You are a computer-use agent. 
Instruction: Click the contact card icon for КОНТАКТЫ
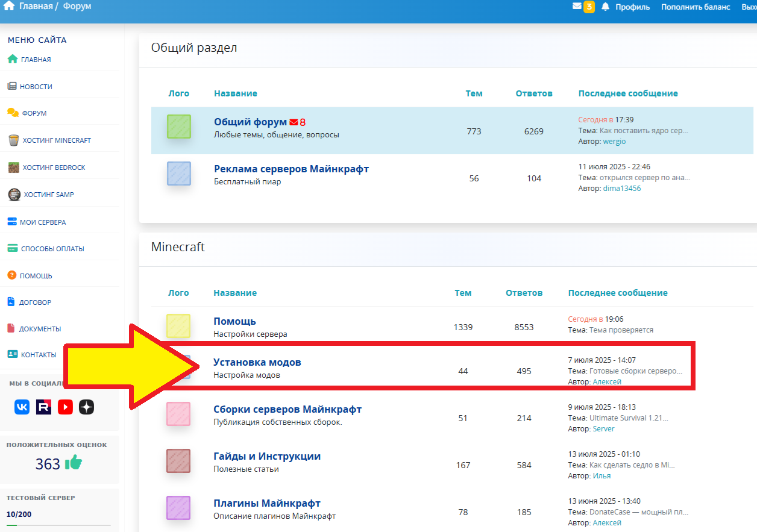click(x=13, y=354)
